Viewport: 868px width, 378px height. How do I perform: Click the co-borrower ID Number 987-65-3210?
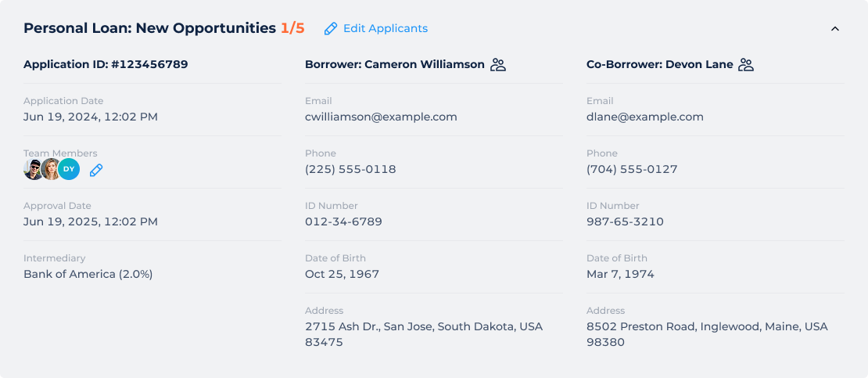[625, 221]
